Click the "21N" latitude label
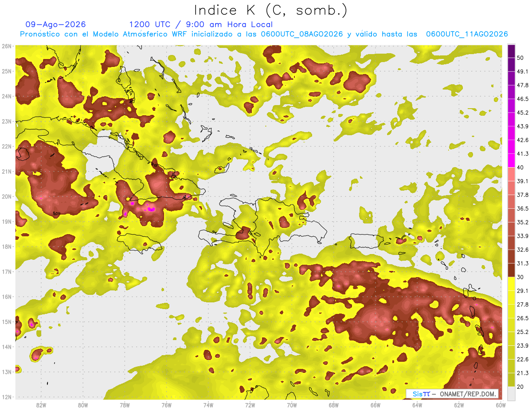Viewport: 532px width, 411px height. [x=7, y=171]
